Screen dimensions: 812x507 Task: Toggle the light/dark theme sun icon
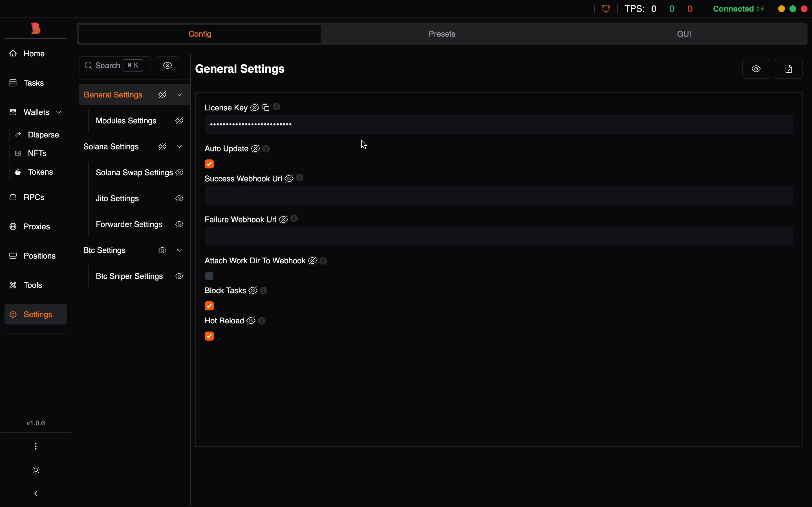pos(36,470)
